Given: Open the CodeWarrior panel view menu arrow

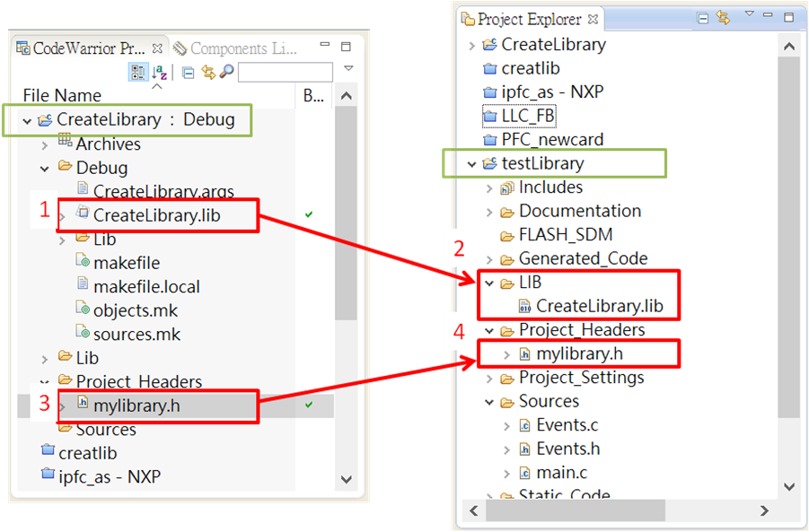Looking at the screenshot, I should click(x=349, y=68).
